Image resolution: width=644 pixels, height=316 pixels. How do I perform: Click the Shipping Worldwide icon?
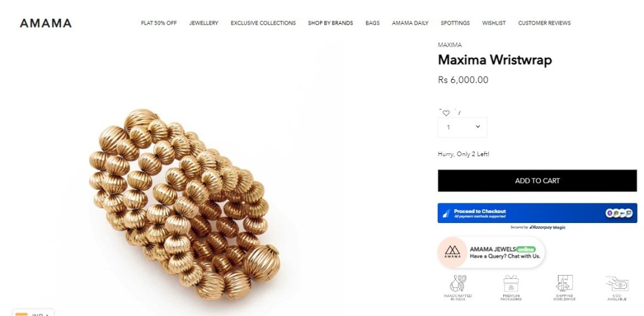pos(564,283)
